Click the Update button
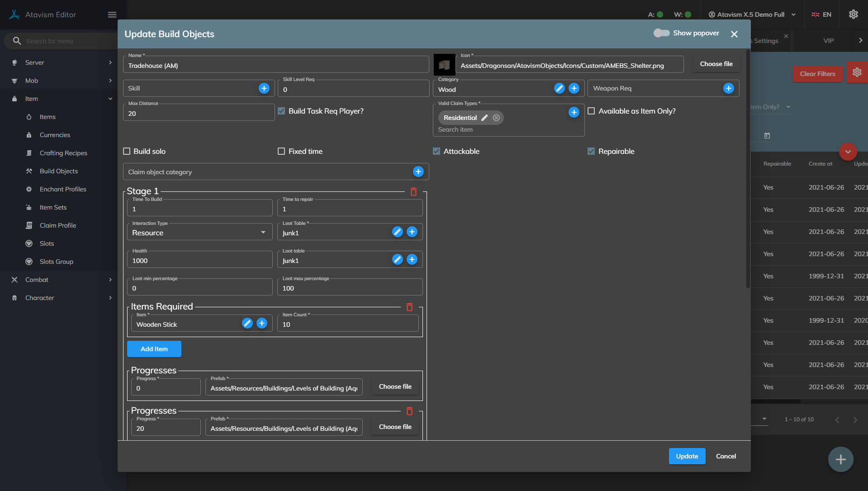This screenshot has width=868, height=491. click(x=687, y=456)
